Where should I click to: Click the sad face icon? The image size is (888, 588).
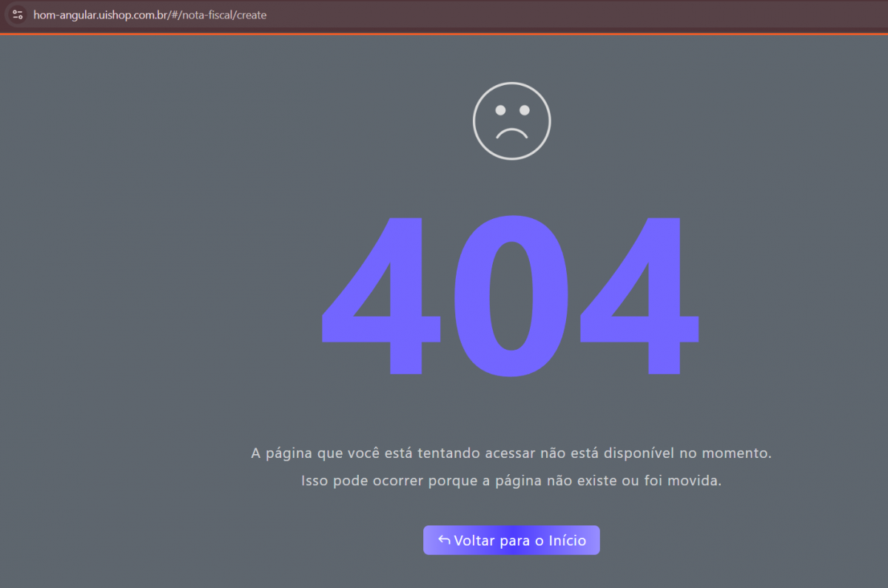pos(511,121)
